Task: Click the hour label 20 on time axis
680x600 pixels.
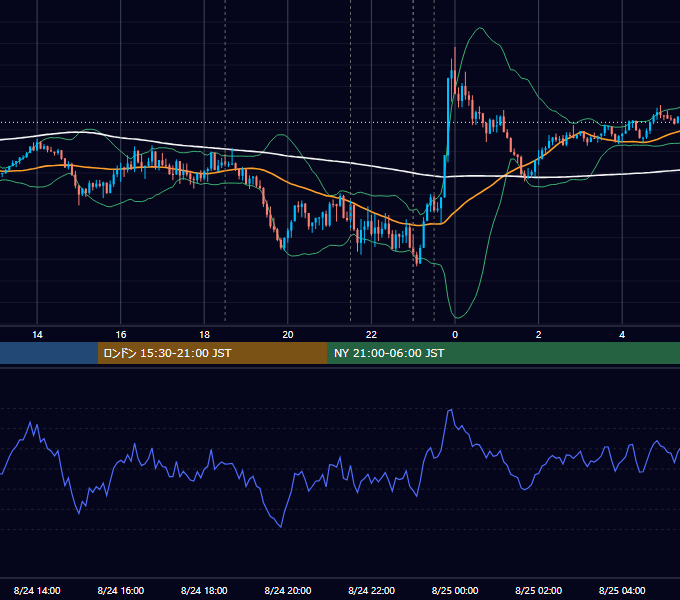Action: 288,335
